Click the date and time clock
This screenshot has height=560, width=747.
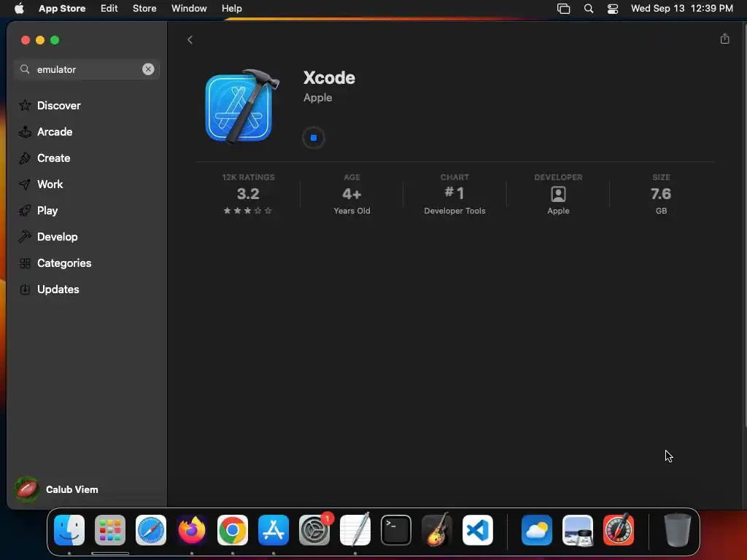click(x=682, y=8)
